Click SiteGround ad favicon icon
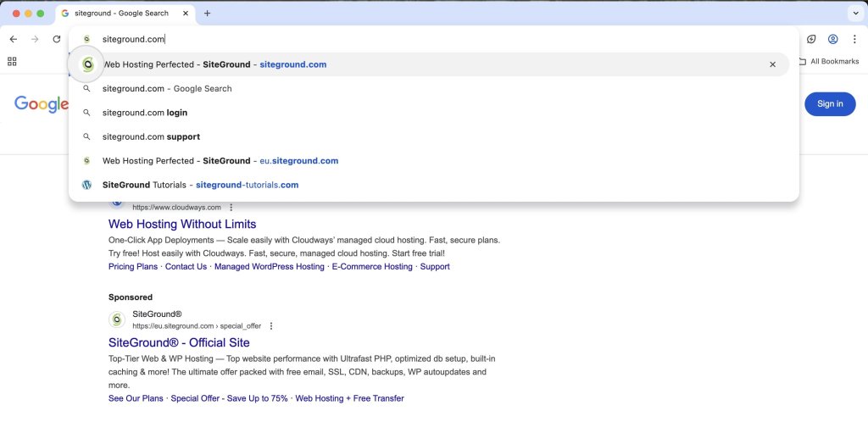The height and width of the screenshot is (422, 868). pos(116,319)
